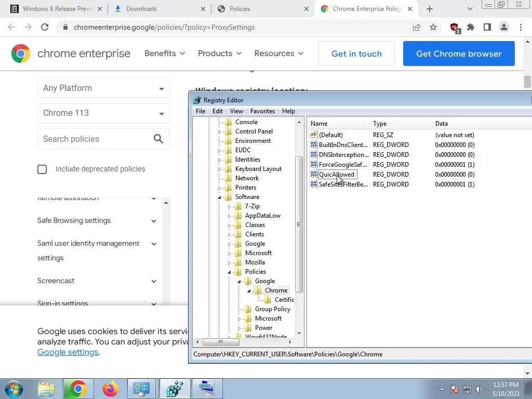
Task: Select the DNSInterception registry value icon
Action: [x=314, y=155]
